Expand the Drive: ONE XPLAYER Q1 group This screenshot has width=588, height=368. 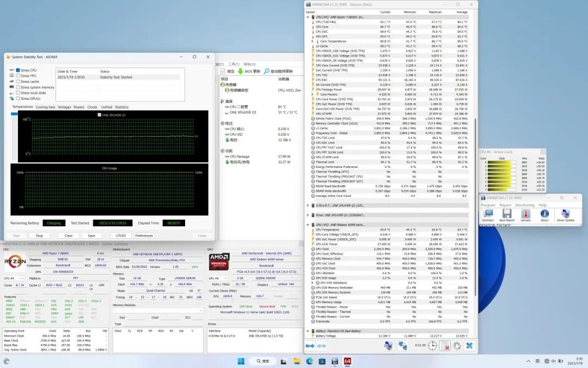coord(308,215)
